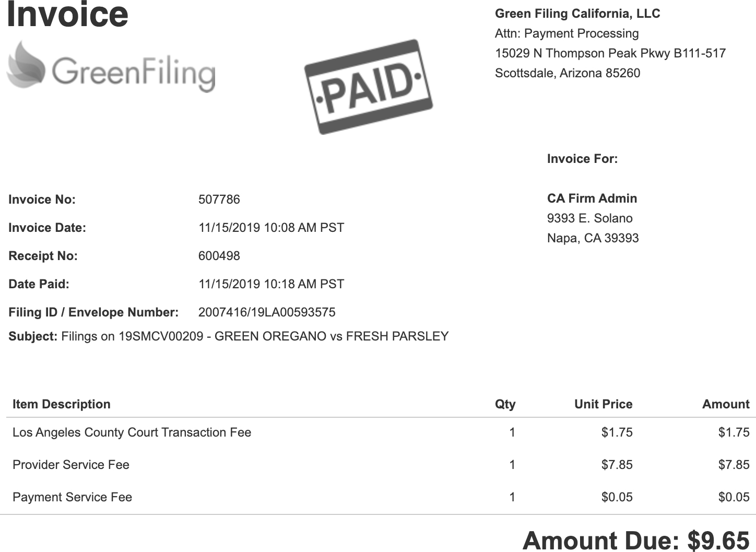The image size is (756, 552).
Task: Click the Invoice Date value
Action: [x=271, y=228]
